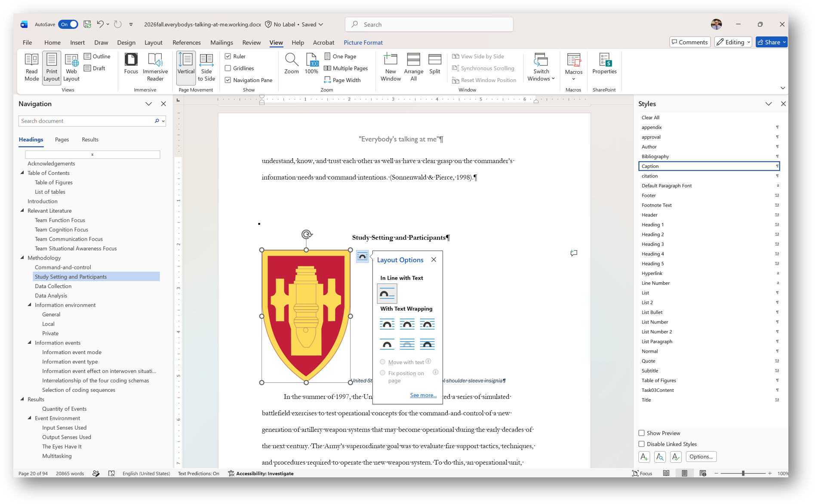Screen dimensions: 815x504
Task: Split the document window
Action: click(435, 64)
